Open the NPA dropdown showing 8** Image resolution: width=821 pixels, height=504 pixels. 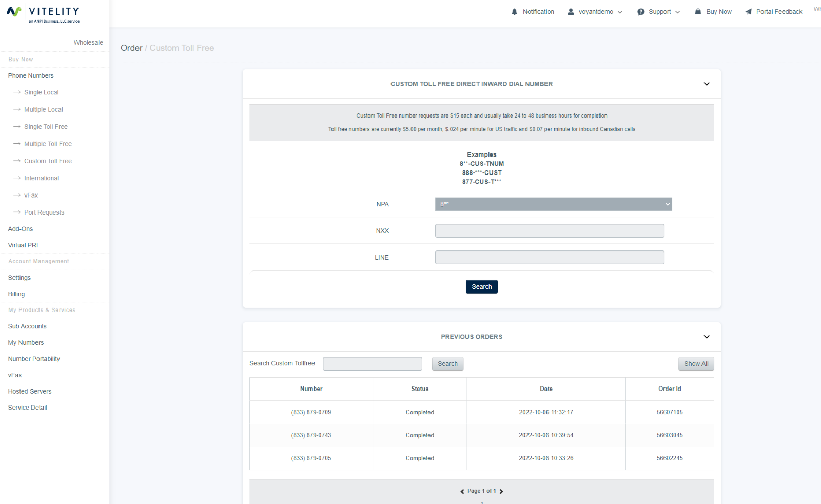click(x=553, y=204)
